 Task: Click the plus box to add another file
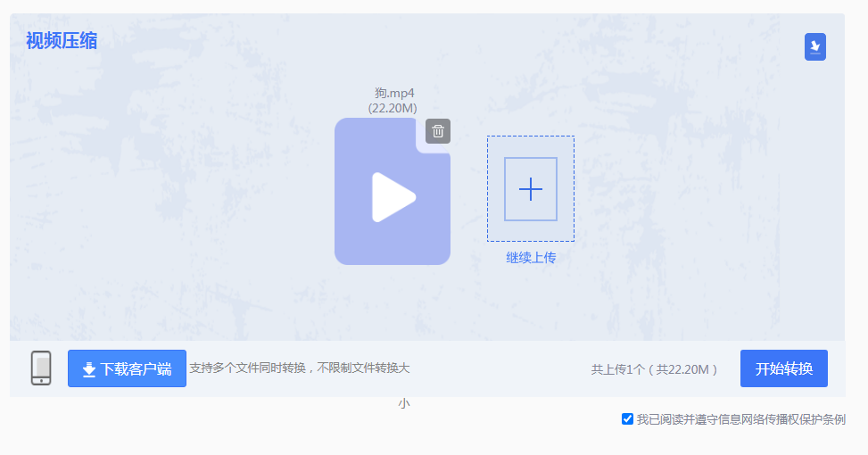click(530, 189)
